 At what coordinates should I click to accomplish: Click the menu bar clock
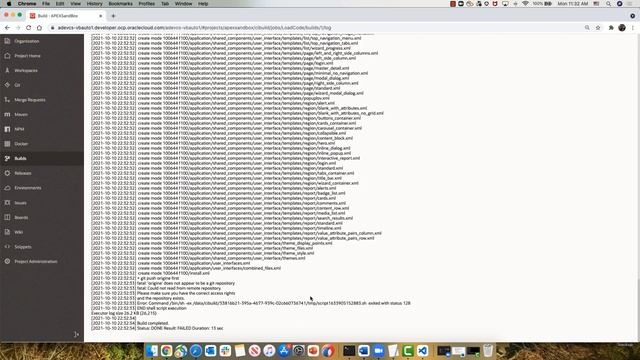pos(573,4)
